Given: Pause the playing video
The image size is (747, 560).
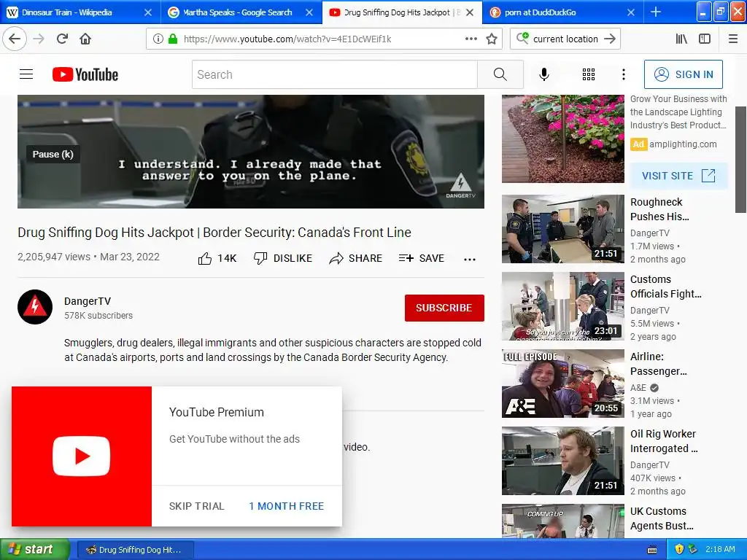Looking at the screenshot, I should click(53, 154).
